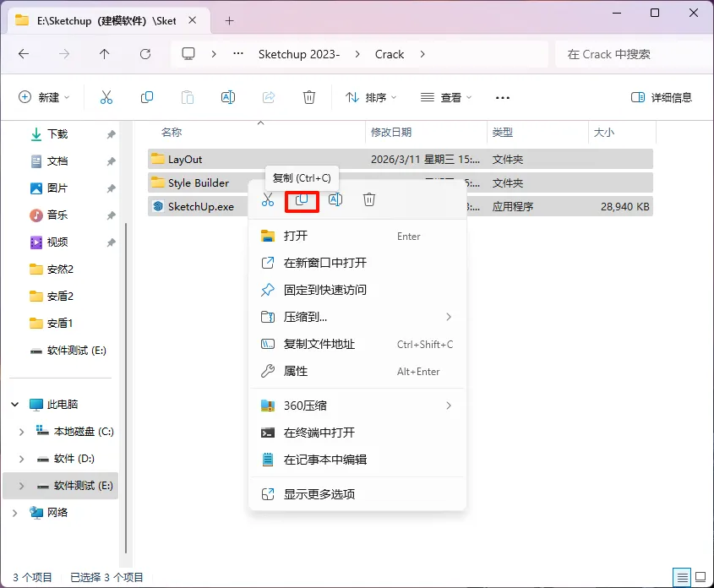This screenshot has height=588, width=714.
Task: Go back with the left arrow button
Action: click(x=24, y=54)
